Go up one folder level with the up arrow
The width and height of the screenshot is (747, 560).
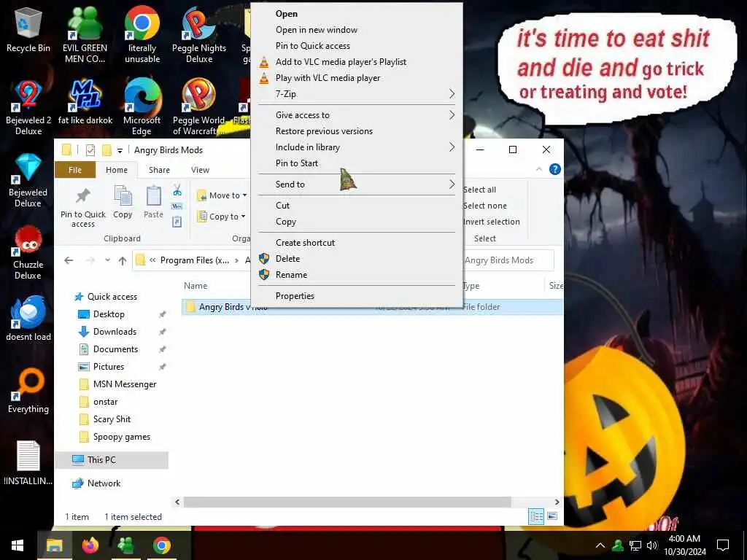click(123, 260)
